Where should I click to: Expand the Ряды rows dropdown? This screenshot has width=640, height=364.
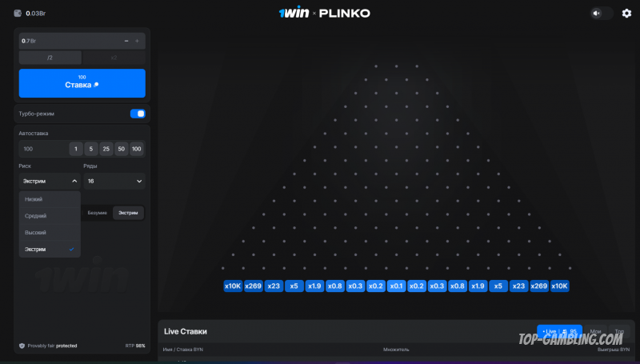click(114, 182)
